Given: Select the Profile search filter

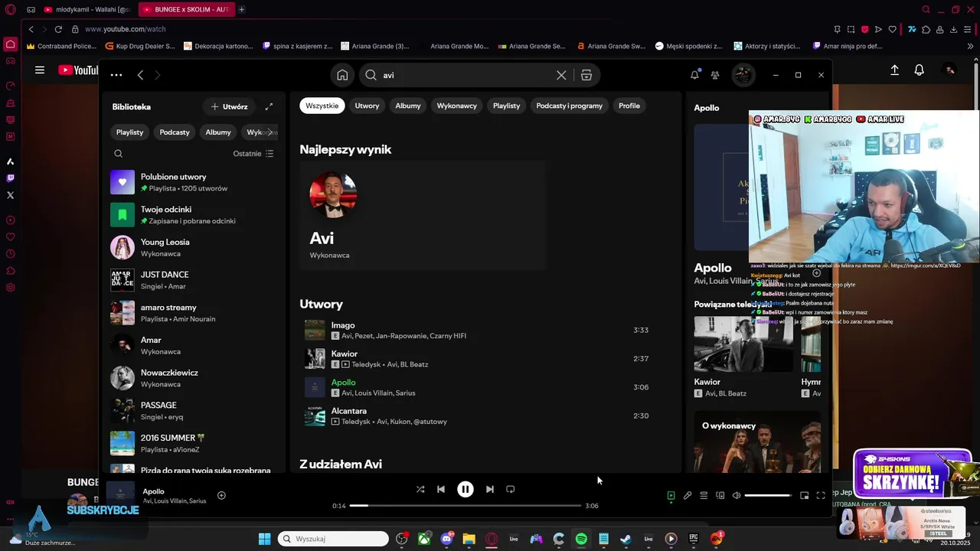Looking at the screenshot, I should point(629,106).
